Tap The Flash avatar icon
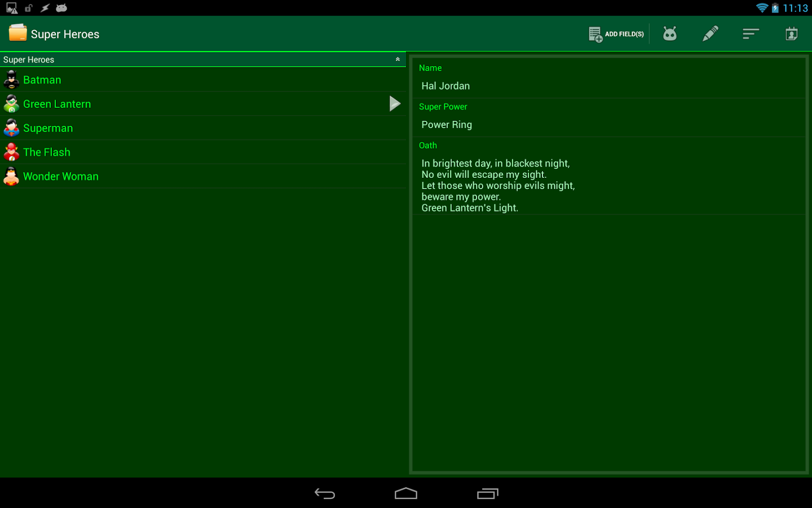 point(11,152)
